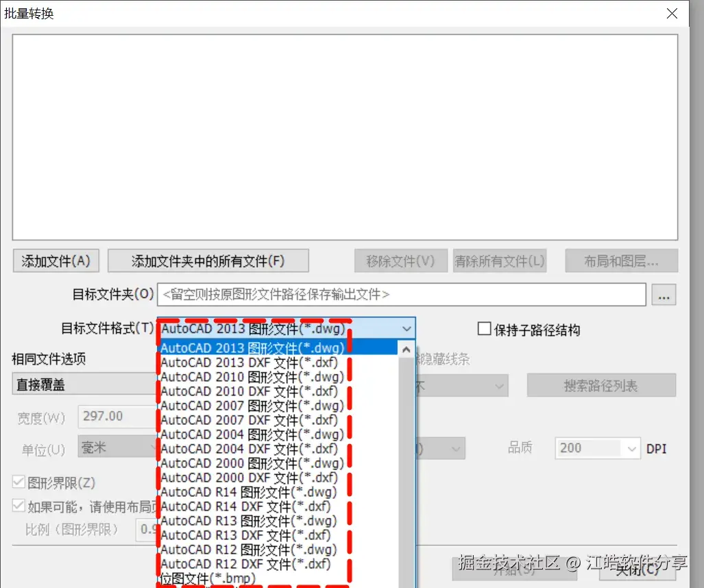Close the 批量转换 dialog with X
704x588 pixels.
click(x=672, y=14)
